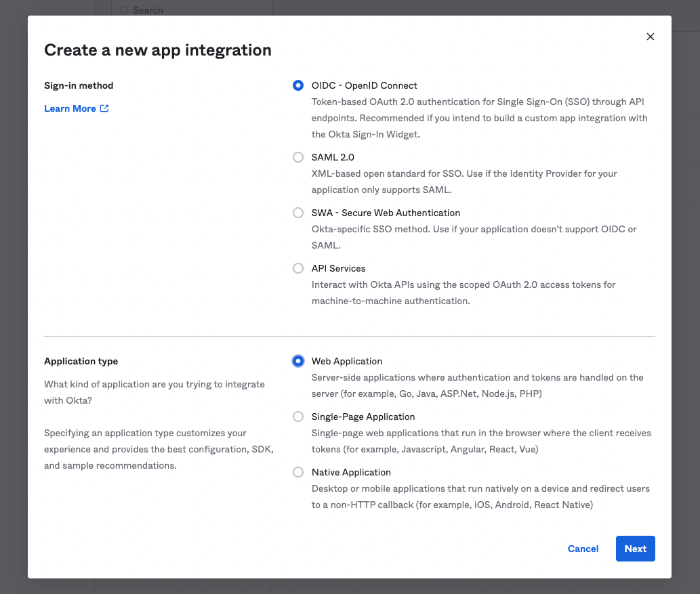This screenshot has height=594, width=700.
Task: Select the OIDC - OpenID Connect sign-in method
Action: [x=298, y=85]
